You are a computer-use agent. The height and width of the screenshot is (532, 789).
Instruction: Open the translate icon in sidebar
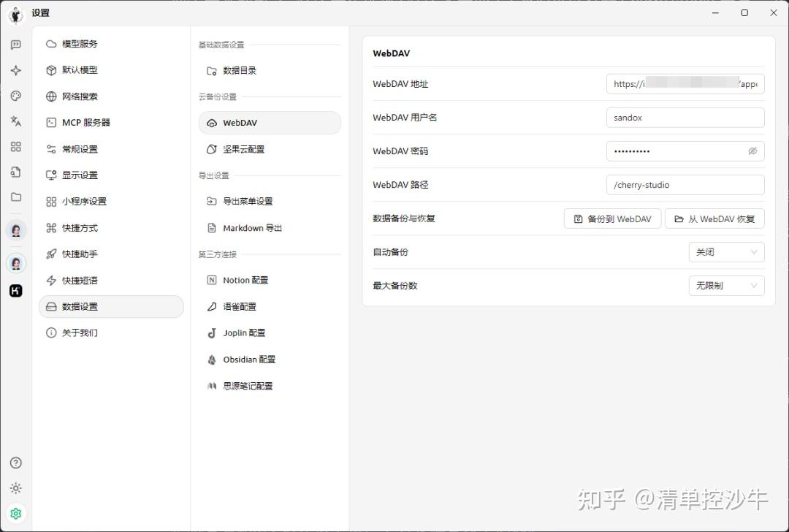pos(15,121)
